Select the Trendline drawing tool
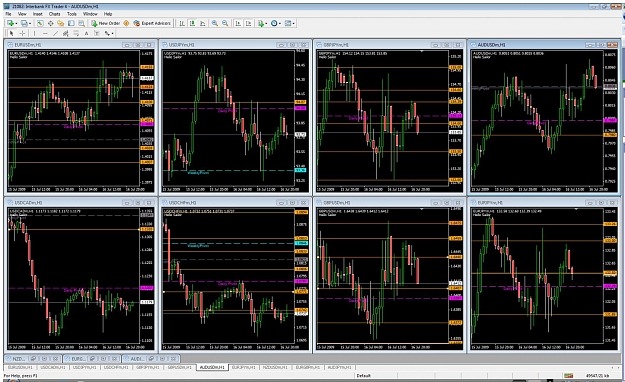The height and width of the screenshot is (382, 625). [x=55, y=33]
